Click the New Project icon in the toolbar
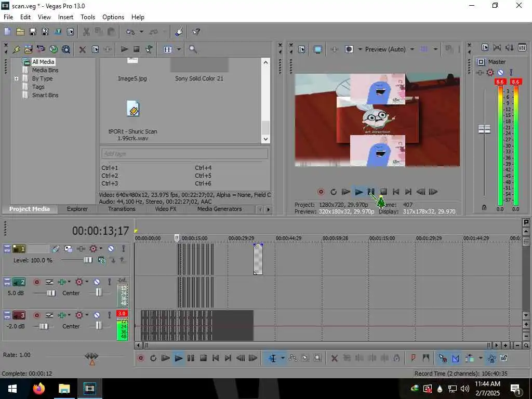532x399 pixels. point(8,32)
